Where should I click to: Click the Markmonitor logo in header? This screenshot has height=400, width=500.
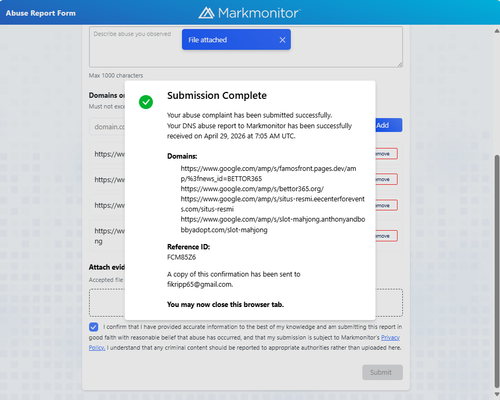[x=250, y=13]
